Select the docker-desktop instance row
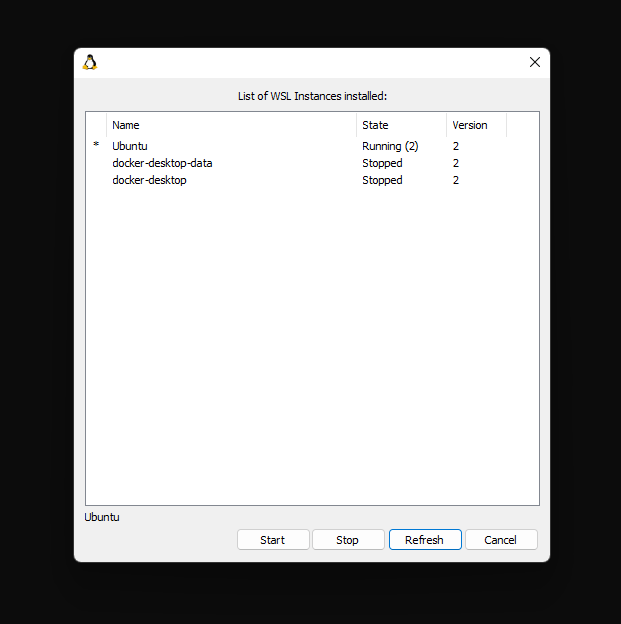The image size is (621, 624). pyautogui.click(x=312, y=180)
